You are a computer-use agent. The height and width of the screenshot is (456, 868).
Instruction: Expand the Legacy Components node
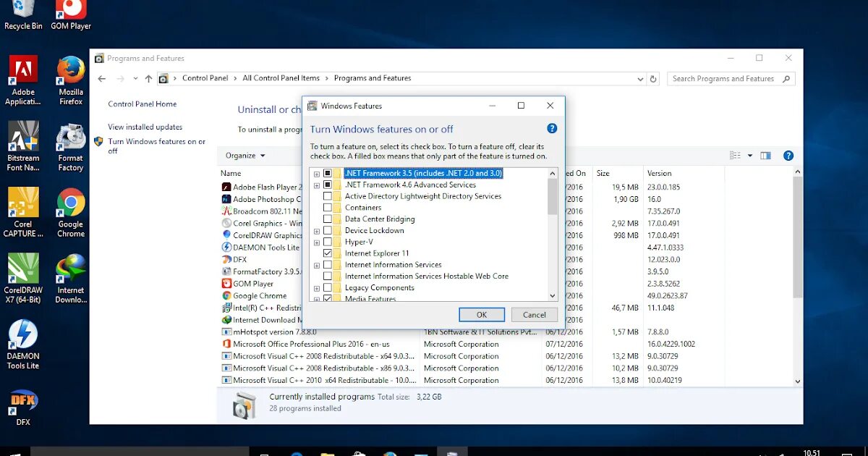[x=317, y=288]
